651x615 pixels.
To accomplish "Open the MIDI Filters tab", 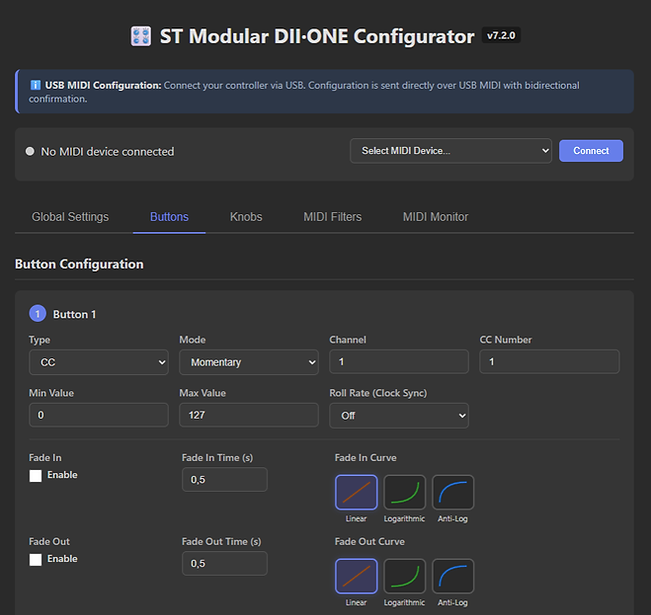I will pos(333,217).
